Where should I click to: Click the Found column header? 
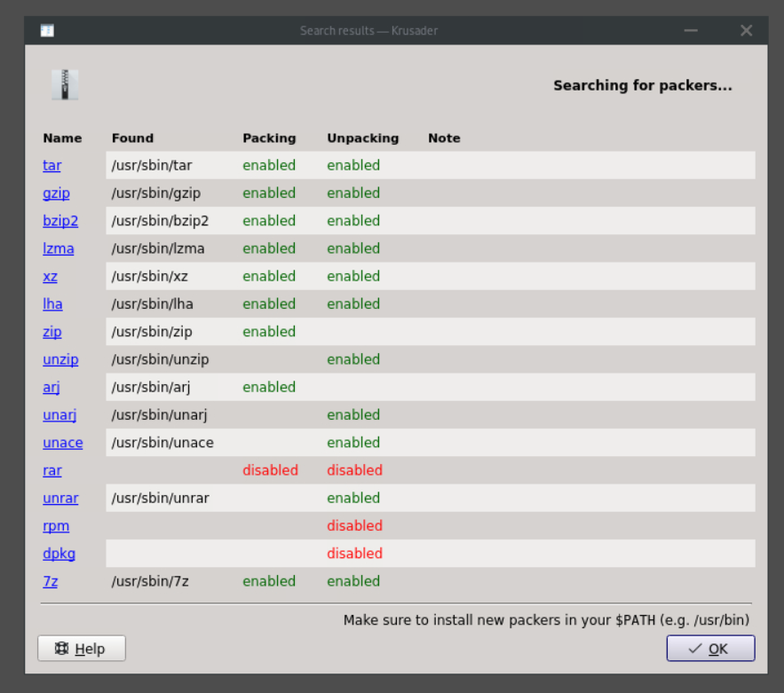(x=132, y=138)
